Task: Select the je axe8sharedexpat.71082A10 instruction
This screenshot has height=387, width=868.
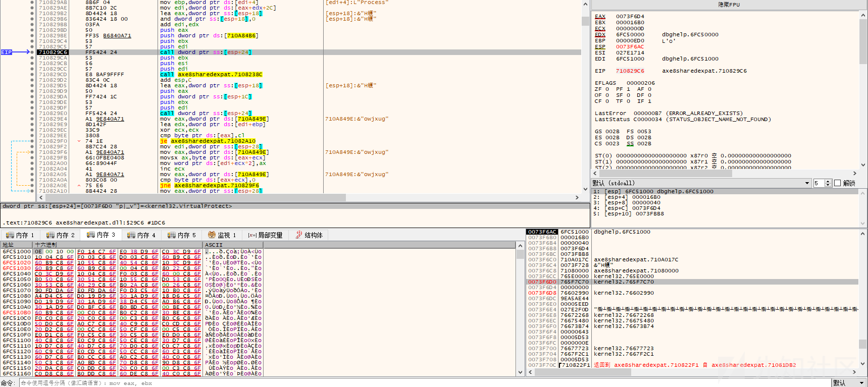Action: [208, 141]
